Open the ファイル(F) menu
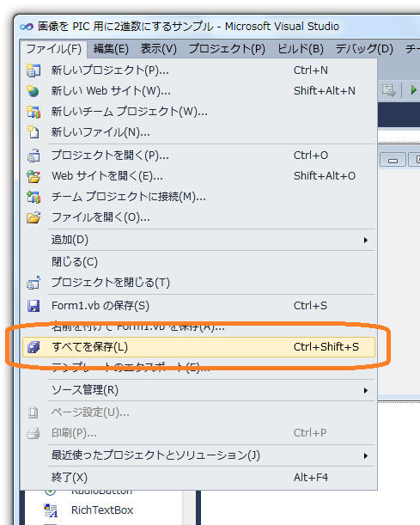 [54, 49]
